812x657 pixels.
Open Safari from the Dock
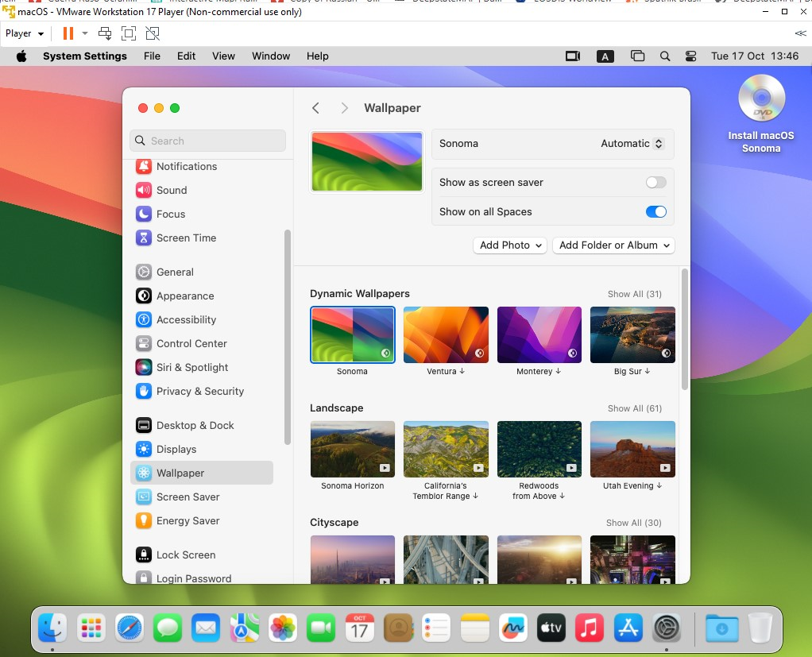point(130,629)
